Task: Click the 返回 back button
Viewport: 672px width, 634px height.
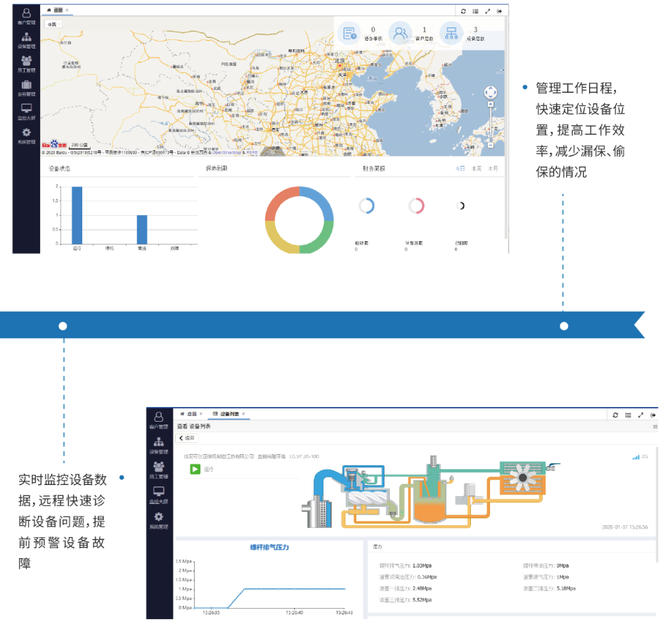Action: [188, 438]
